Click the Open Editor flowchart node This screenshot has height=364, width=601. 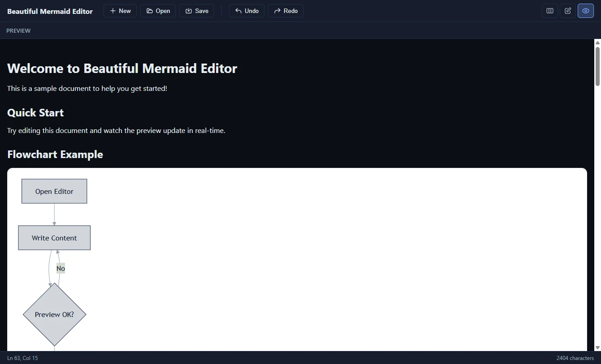(x=54, y=191)
